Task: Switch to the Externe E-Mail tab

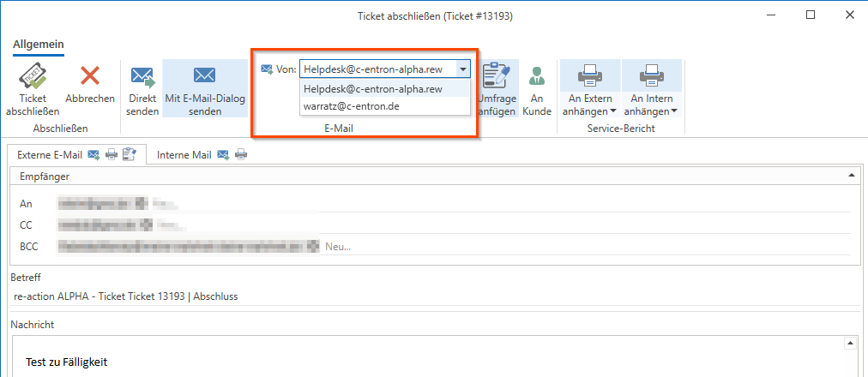Action: click(78, 155)
